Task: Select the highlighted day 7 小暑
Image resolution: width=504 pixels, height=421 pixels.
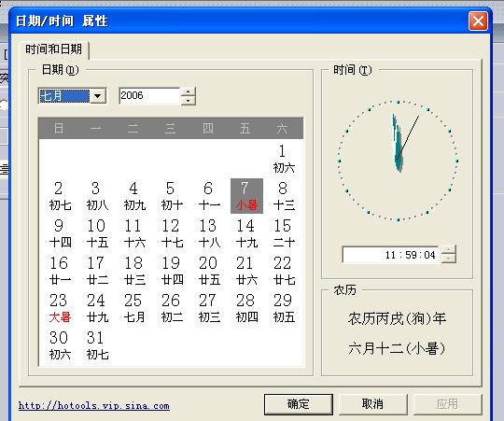Action: pos(246,196)
